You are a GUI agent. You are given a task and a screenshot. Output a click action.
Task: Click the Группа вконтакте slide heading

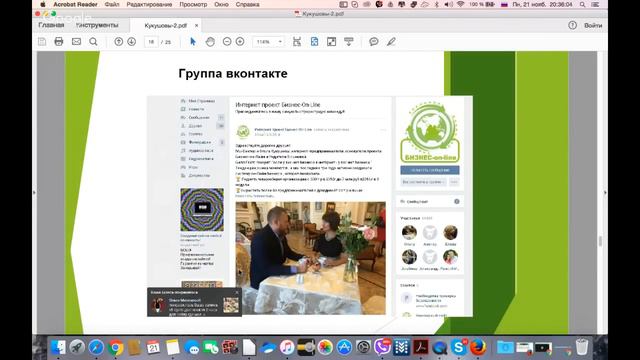pyautogui.click(x=233, y=73)
